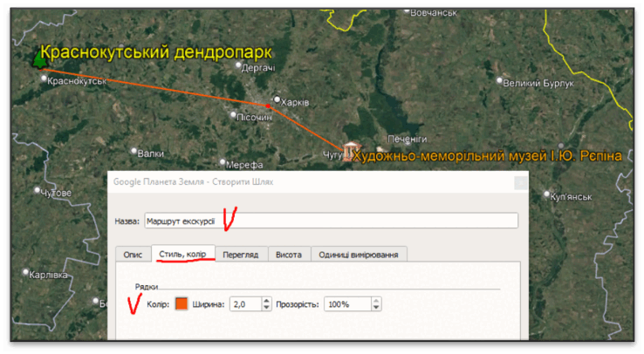Click the red path vertex near Харків
Viewport: 644px width, 354px height.
click(x=268, y=106)
